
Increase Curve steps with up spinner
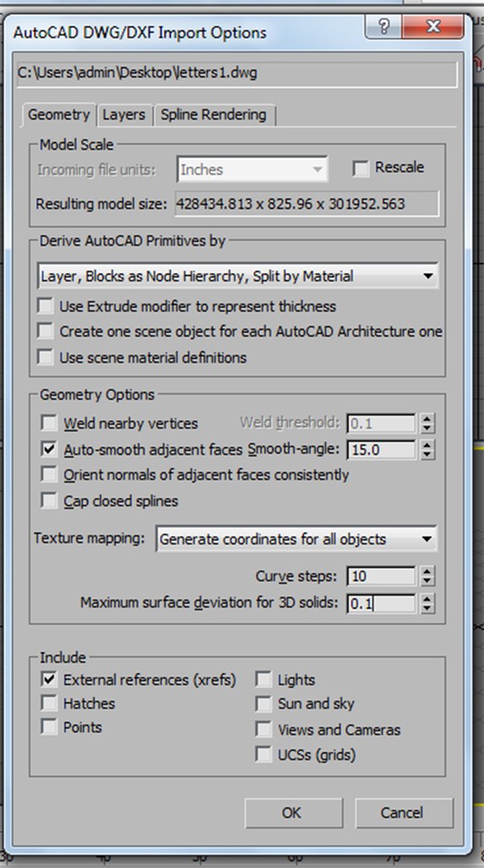point(427,571)
